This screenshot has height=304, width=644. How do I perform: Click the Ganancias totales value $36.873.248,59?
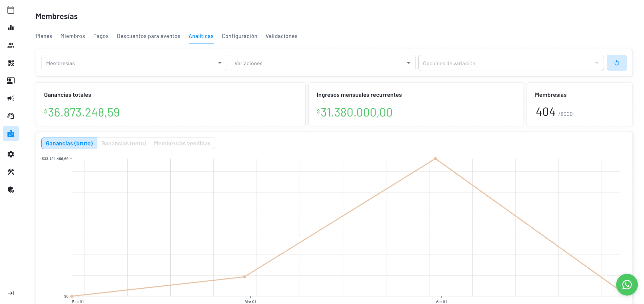[82, 112]
